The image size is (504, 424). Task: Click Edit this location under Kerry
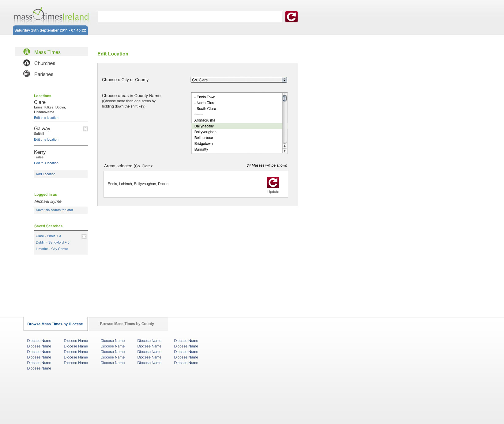pyautogui.click(x=46, y=163)
